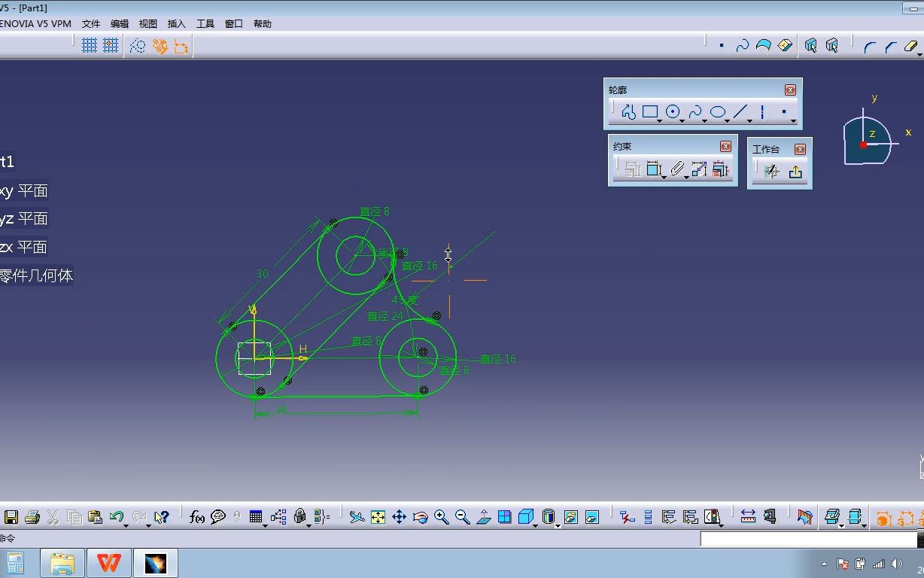This screenshot has width=924, height=578.
Task: Toggle Geometrical Constraints icon
Action: tap(160, 46)
